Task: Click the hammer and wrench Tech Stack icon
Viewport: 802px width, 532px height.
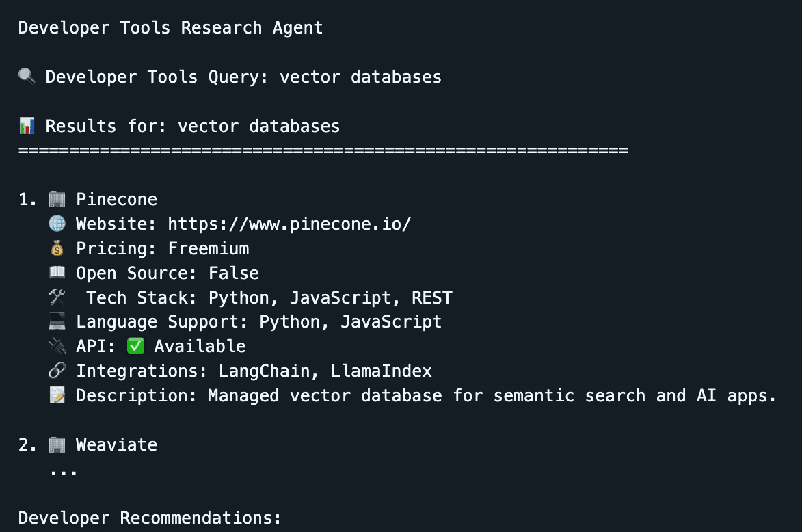Action: point(57,297)
